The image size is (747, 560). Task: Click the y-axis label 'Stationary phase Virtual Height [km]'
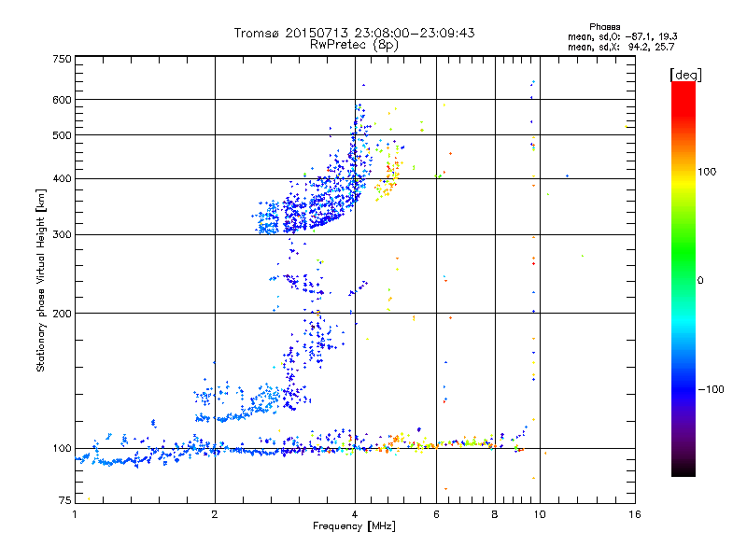(x=40, y=280)
